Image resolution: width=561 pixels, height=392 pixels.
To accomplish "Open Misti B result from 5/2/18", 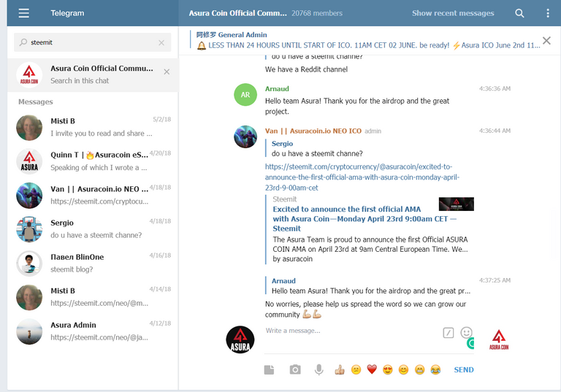I will 93,127.
